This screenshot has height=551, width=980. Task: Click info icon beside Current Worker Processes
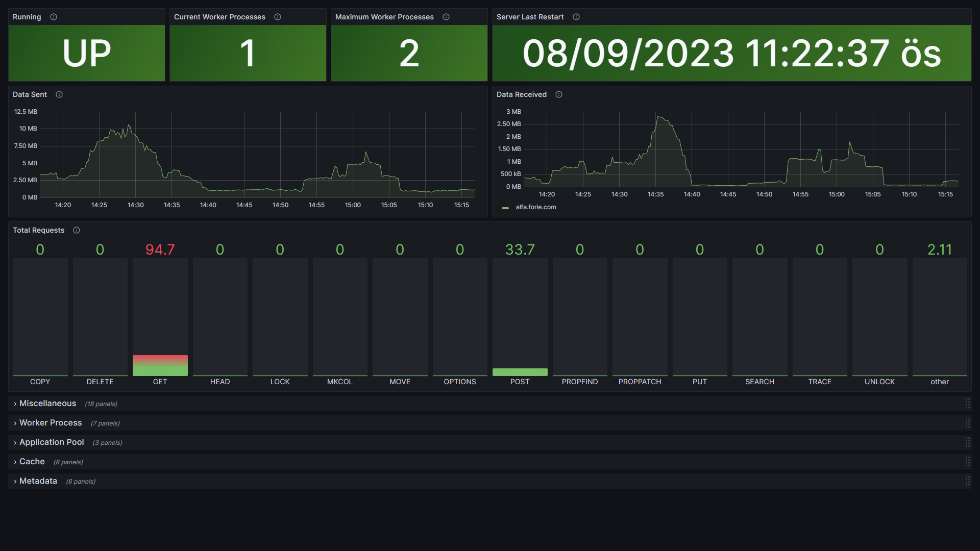(278, 17)
